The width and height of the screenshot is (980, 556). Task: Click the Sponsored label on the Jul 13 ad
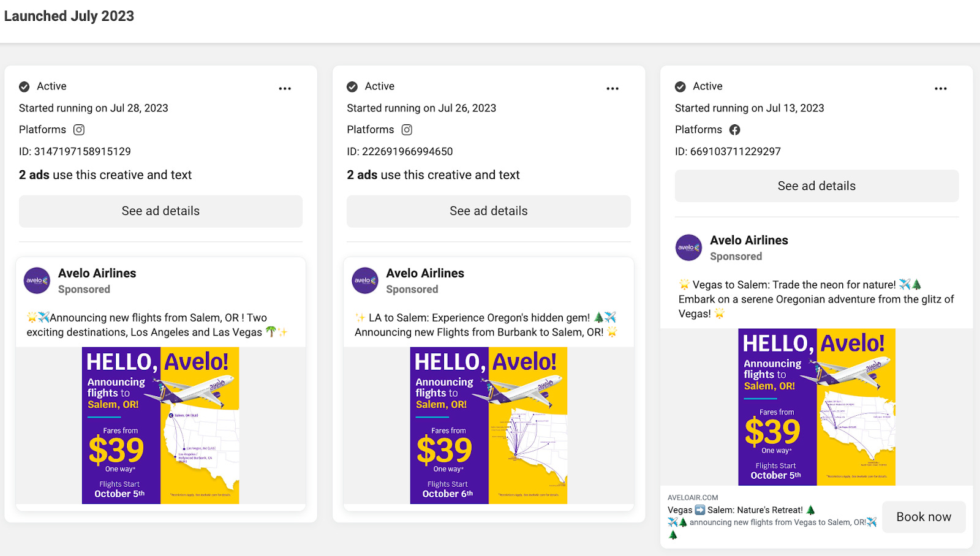pos(736,257)
